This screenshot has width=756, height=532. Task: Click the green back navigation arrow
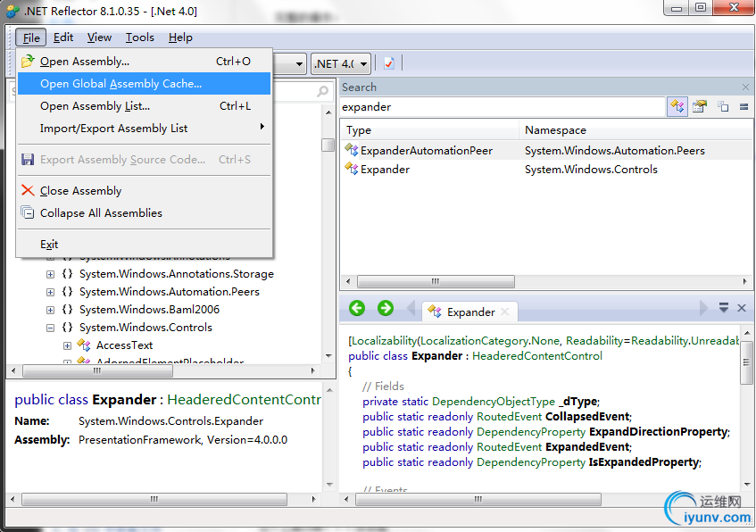[x=357, y=308]
